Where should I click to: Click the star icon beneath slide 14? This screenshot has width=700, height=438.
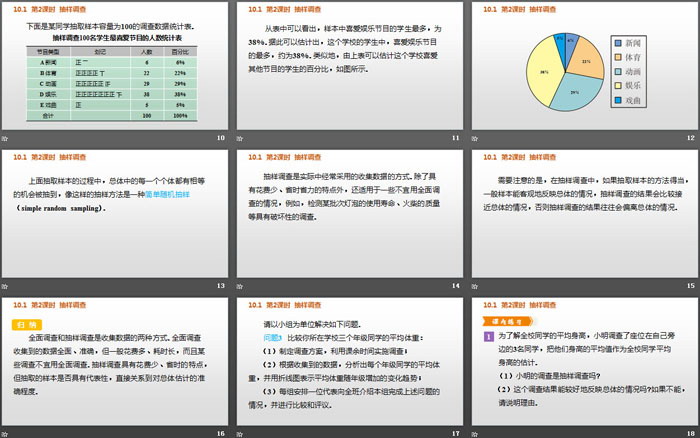(240, 286)
